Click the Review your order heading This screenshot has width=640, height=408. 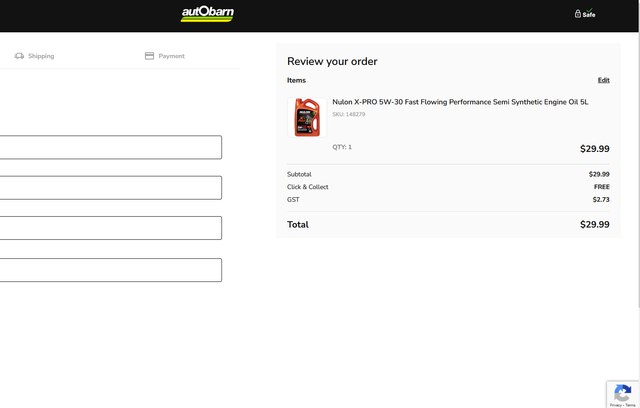(332, 62)
